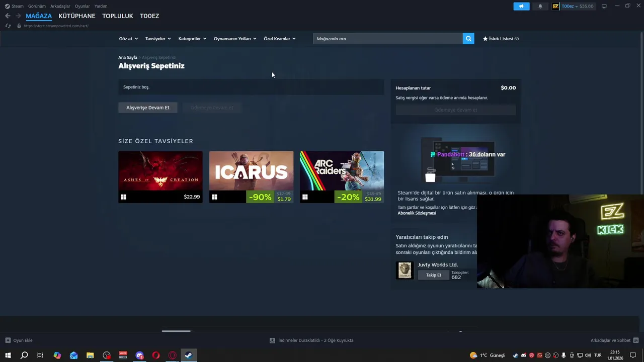Viewport: 644px width, 362px height.
Task: Open the Copilot taskbar icon
Action: pyautogui.click(x=57, y=355)
